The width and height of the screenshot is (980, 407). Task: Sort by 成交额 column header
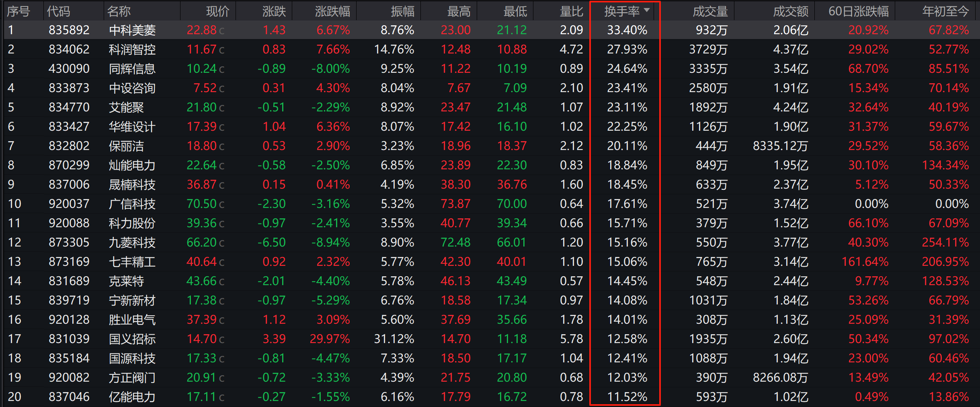click(791, 11)
